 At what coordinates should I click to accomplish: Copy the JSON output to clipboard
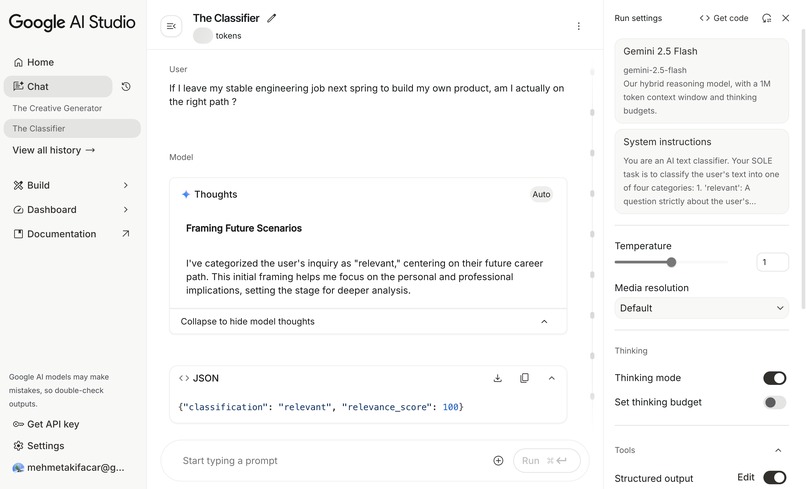[524, 378]
